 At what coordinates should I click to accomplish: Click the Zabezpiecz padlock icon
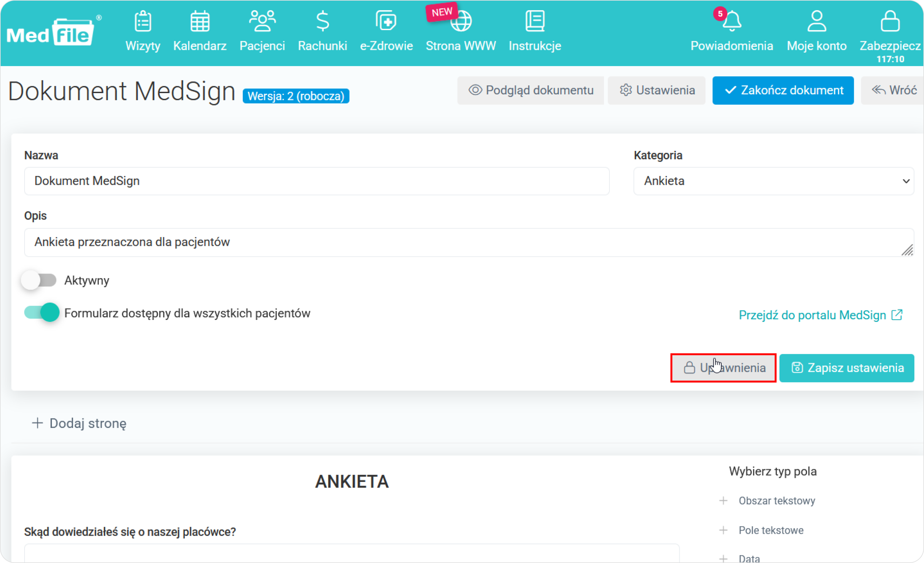[x=890, y=22]
